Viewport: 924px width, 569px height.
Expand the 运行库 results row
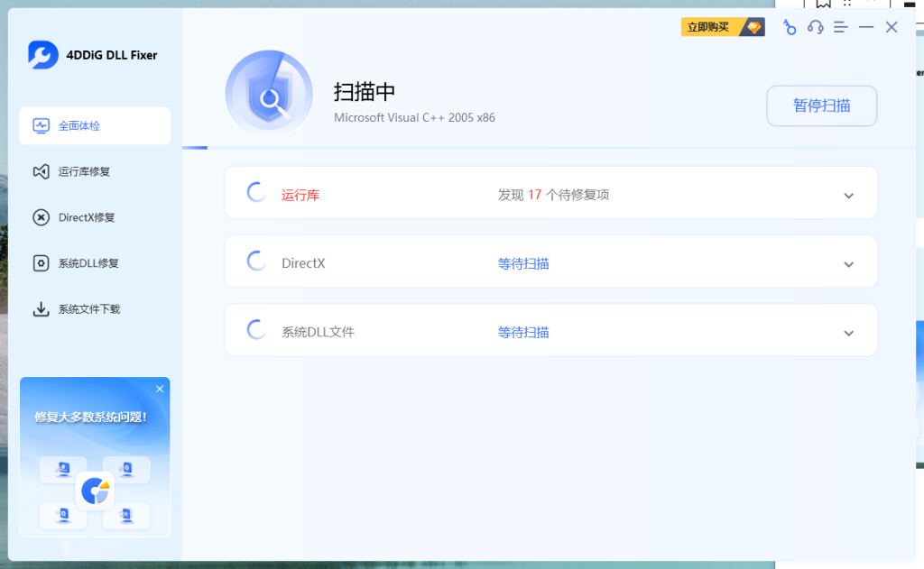pyautogui.click(x=848, y=195)
